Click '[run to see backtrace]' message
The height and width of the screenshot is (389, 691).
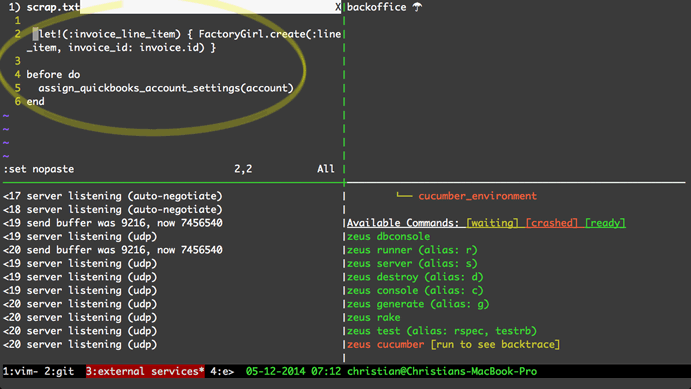click(x=495, y=345)
